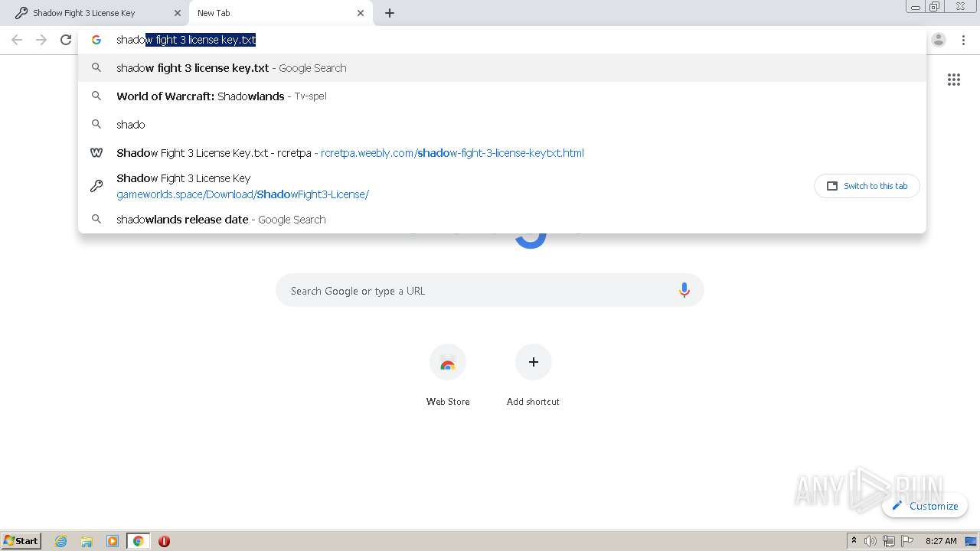Click the 'Web Store' label text

tap(448, 402)
